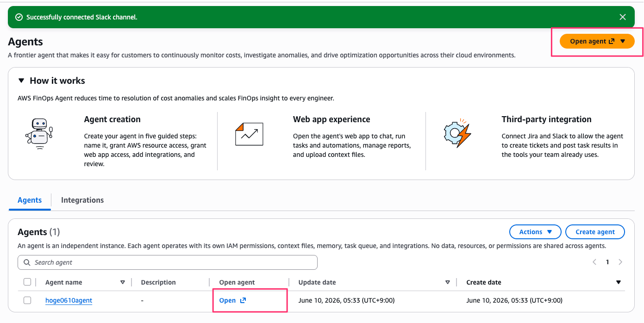This screenshot has height=323, width=644.
Task: Click the Open agent column header
Action: point(237,282)
